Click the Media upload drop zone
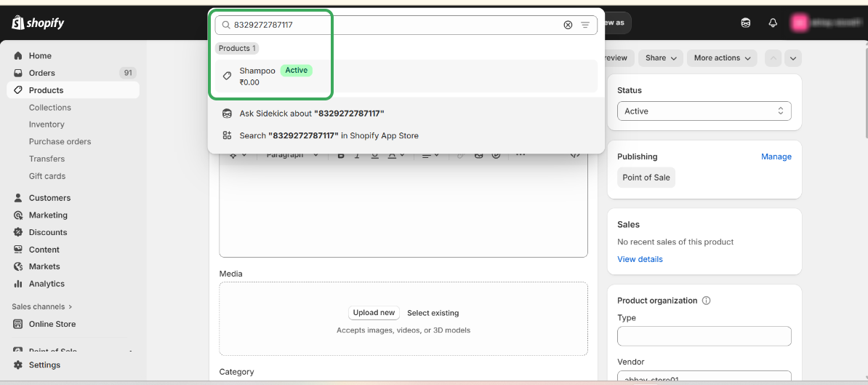 (403, 319)
